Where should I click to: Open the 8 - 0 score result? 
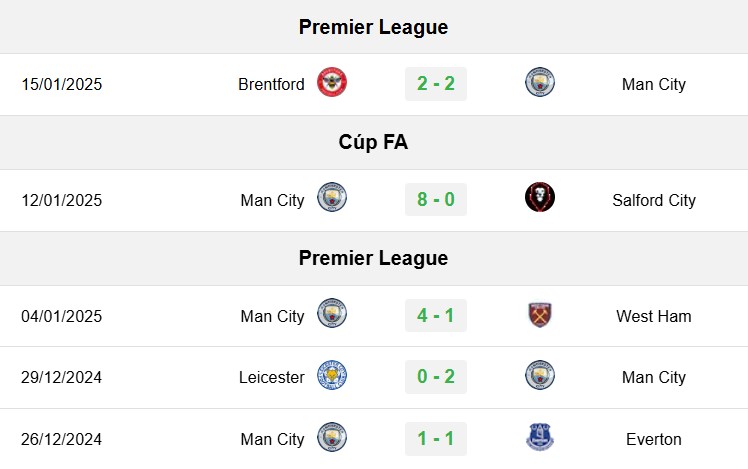(436, 199)
